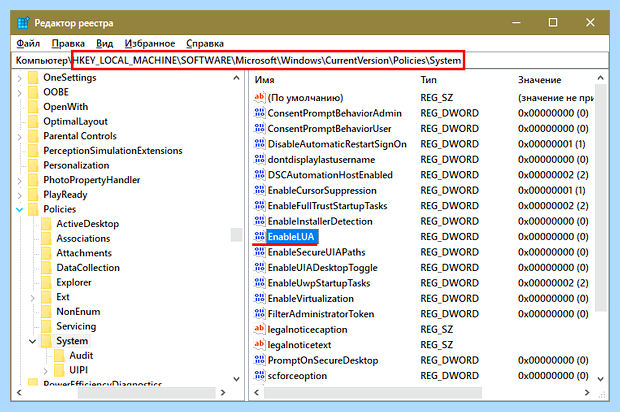
Task: Click the folder icon of Explorer key
Action: 47,282
